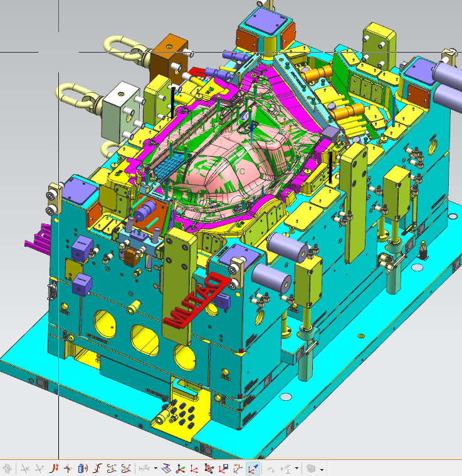Open the dropdown arrow beside the dimension icon
Image resolution: width=462 pixels, height=476 pixels.
click(x=155, y=468)
